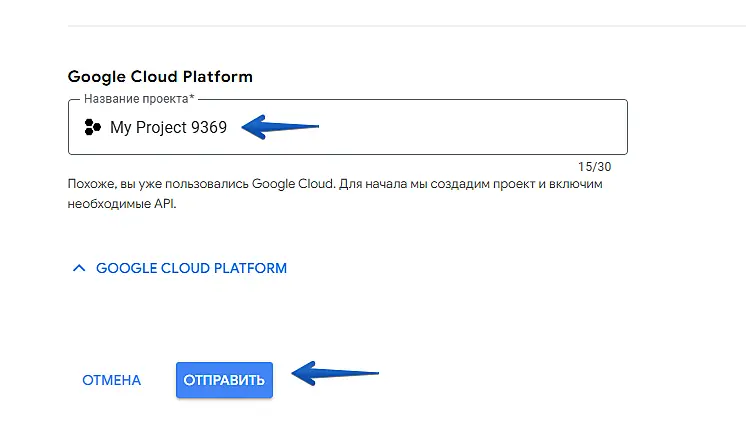Click the horizontal divider line at top
Screen dimensions: 746x429
(400, 25)
